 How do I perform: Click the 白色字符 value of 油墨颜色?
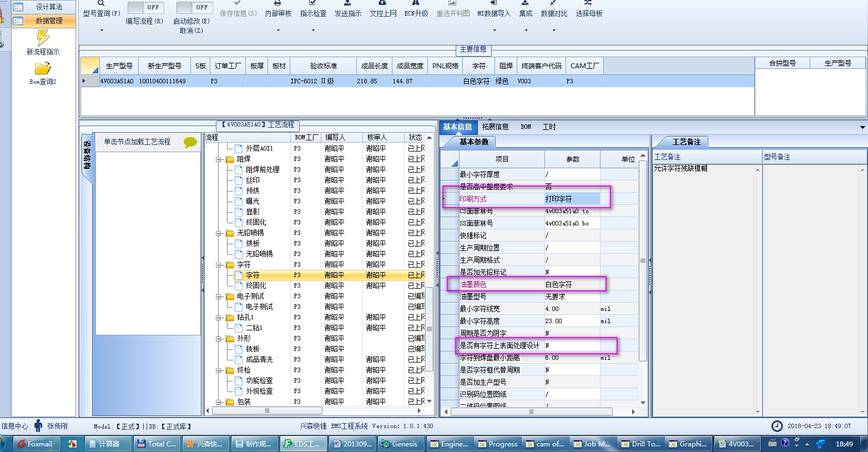coord(572,284)
